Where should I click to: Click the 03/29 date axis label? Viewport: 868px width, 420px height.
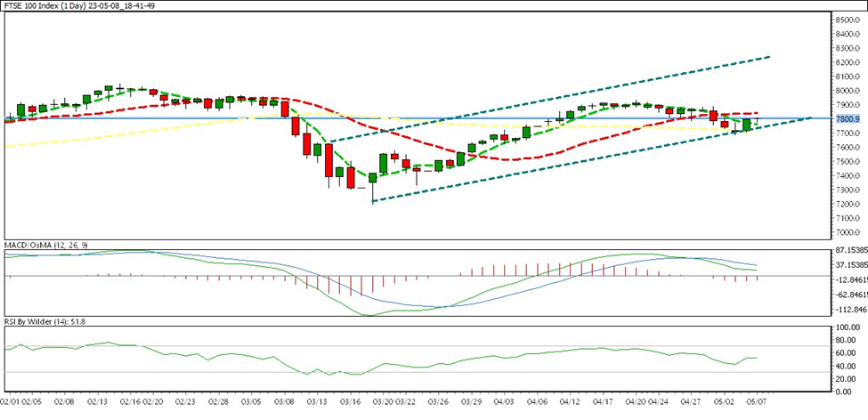tap(471, 400)
